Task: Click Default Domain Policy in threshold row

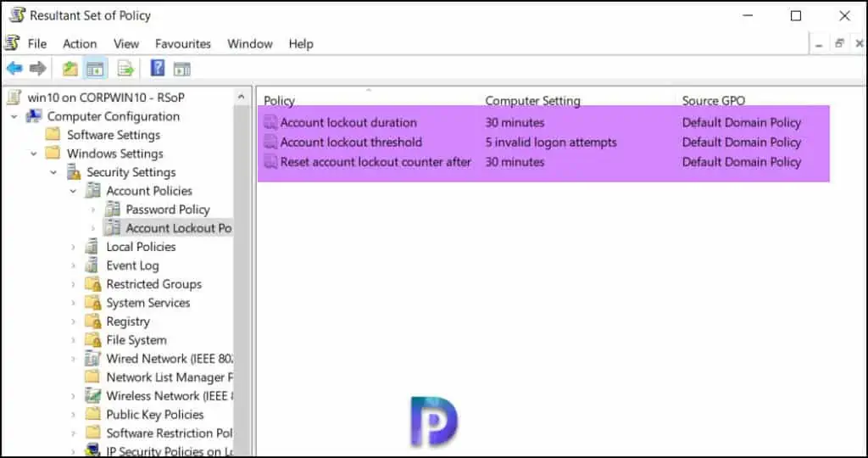Action: (741, 142)
